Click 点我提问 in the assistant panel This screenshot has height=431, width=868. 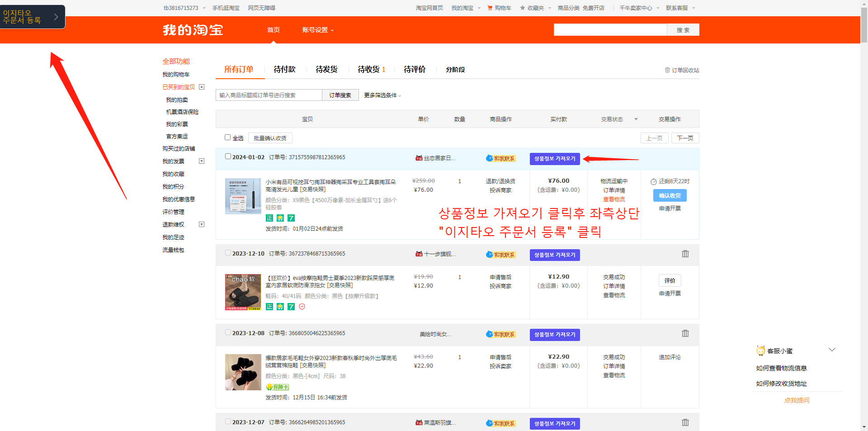click(797, 400)
